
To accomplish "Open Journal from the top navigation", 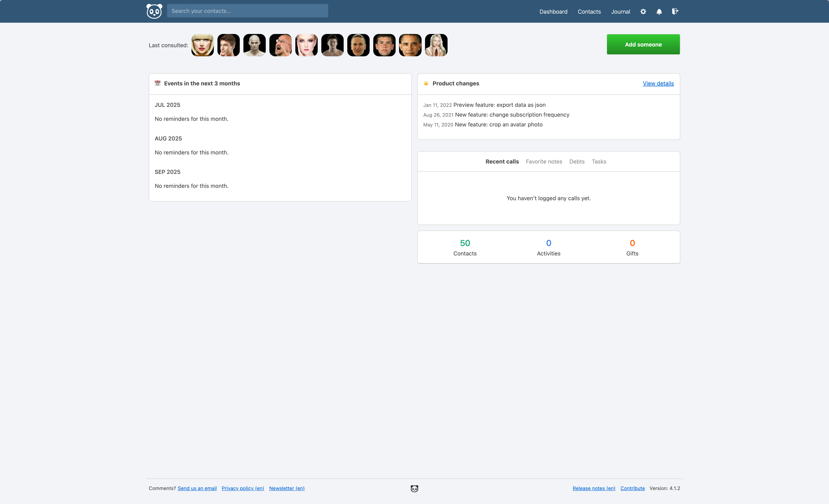I will [620, 11].
